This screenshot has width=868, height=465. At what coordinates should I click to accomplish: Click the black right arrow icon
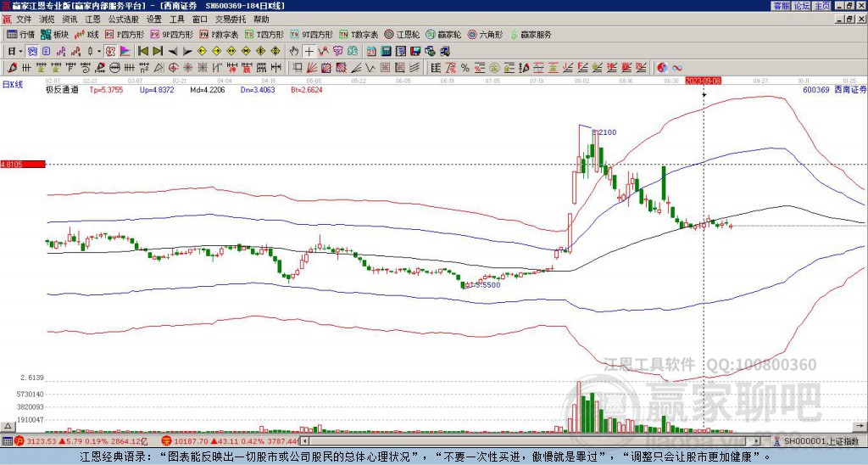(187, 51)
